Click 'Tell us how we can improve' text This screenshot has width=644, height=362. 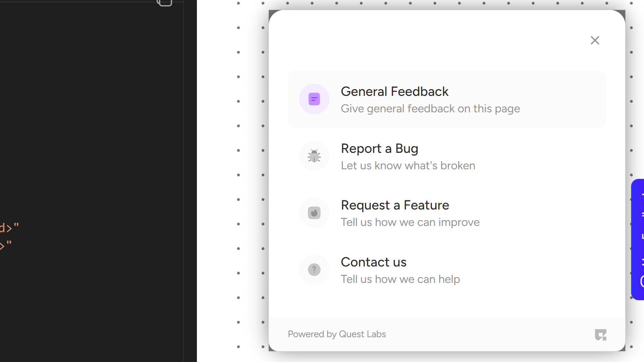coord(410,222)
